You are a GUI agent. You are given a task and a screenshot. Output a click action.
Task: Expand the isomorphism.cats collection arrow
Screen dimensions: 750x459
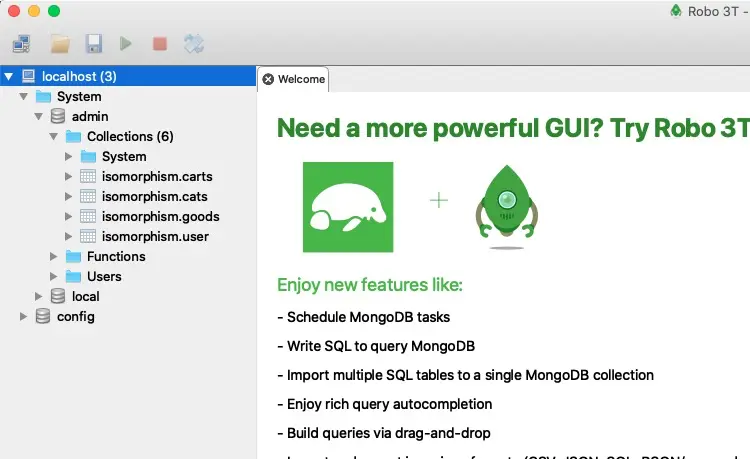(x=68, y=197)
